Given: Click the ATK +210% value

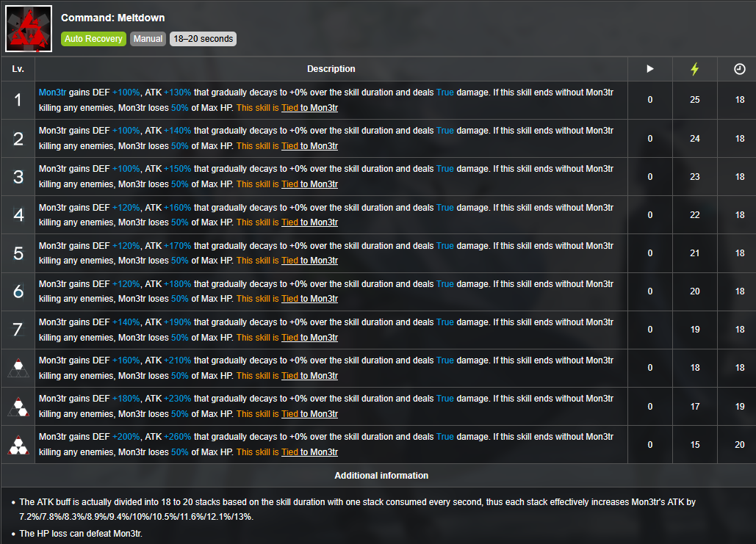Looking at the screenshot, I should 178,360.
